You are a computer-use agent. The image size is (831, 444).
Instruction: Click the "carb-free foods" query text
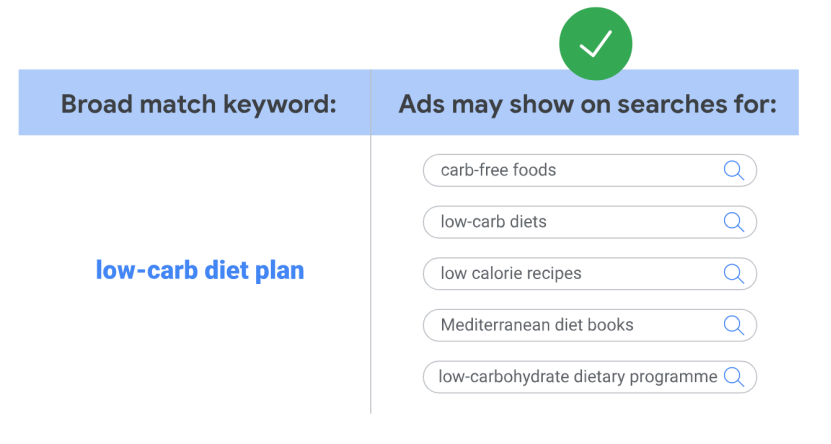click(x=498, y=170)
